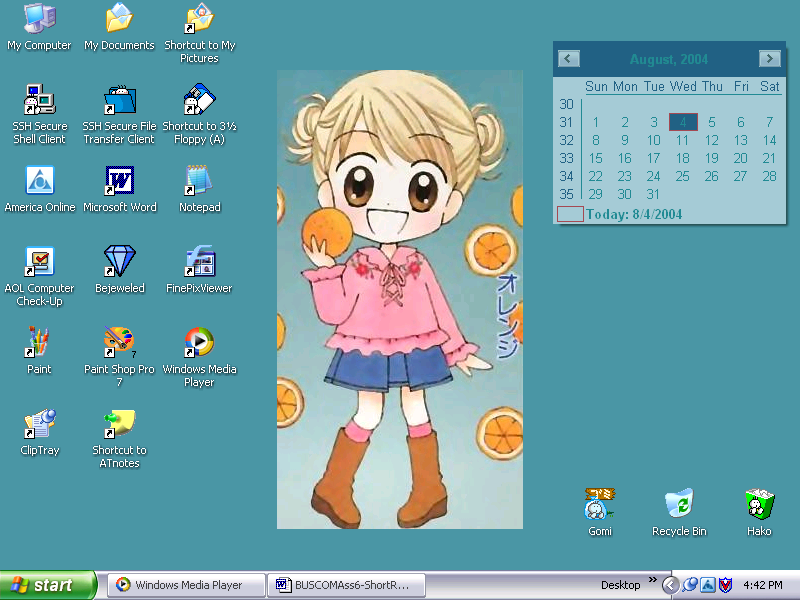
Task: Select SSH Secure File Transfer Client icon
Action: (x=119, y=99)
